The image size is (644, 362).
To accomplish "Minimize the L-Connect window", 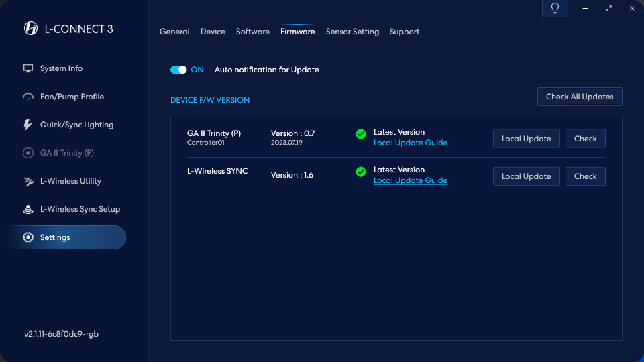I will [585, 8].
